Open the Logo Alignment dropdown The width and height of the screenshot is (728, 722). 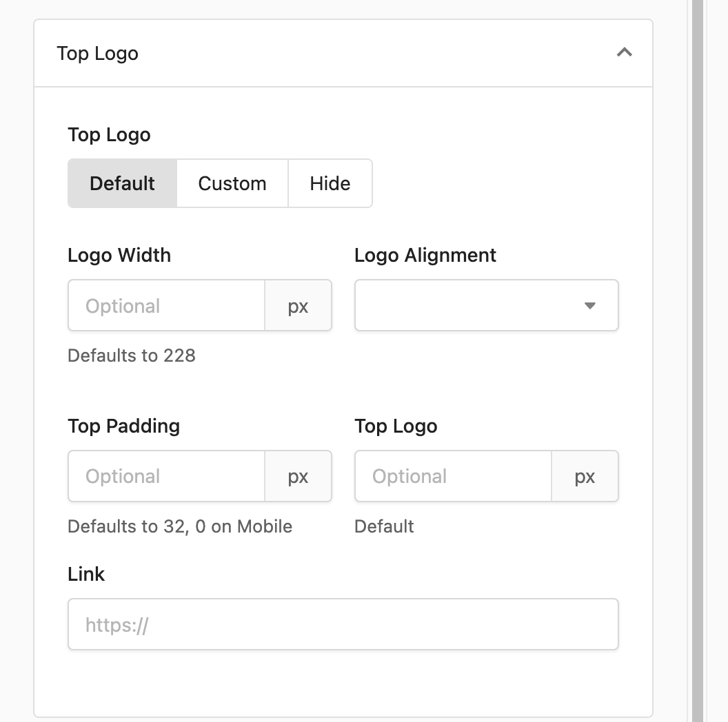tap(487, 305)
